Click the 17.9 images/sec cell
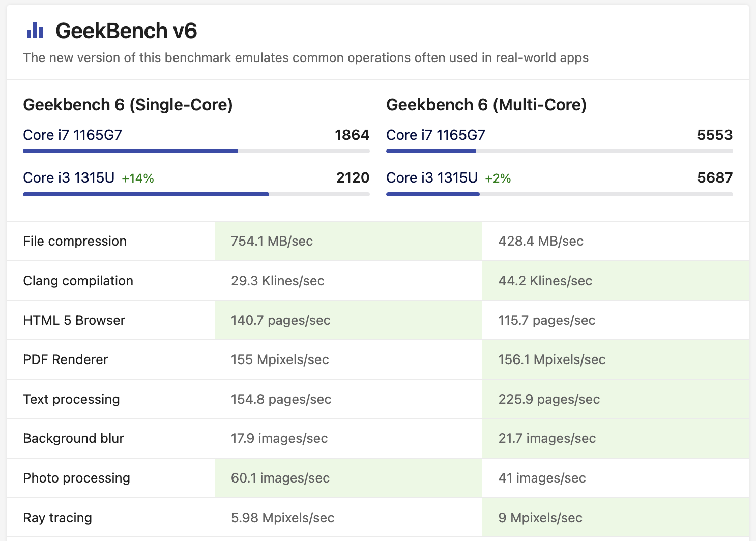 tap(348, 438)
